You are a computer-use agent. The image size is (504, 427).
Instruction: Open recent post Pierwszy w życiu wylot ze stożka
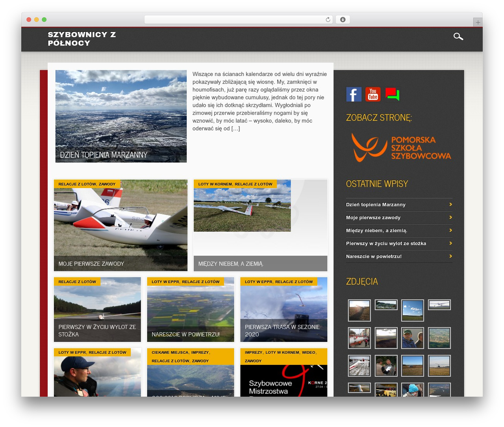pyautogui.click(x=386, y=243)
